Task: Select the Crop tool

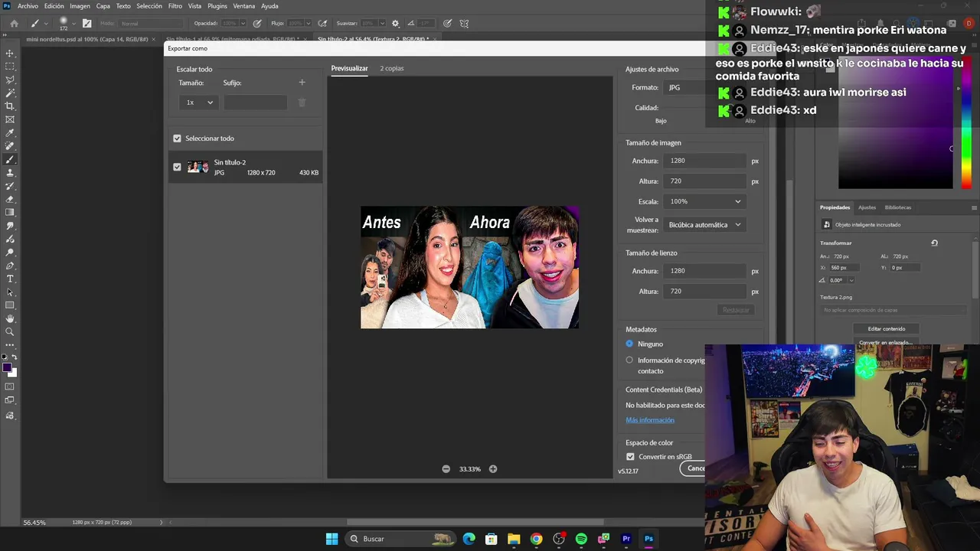Action: click(x=10, y=106)
